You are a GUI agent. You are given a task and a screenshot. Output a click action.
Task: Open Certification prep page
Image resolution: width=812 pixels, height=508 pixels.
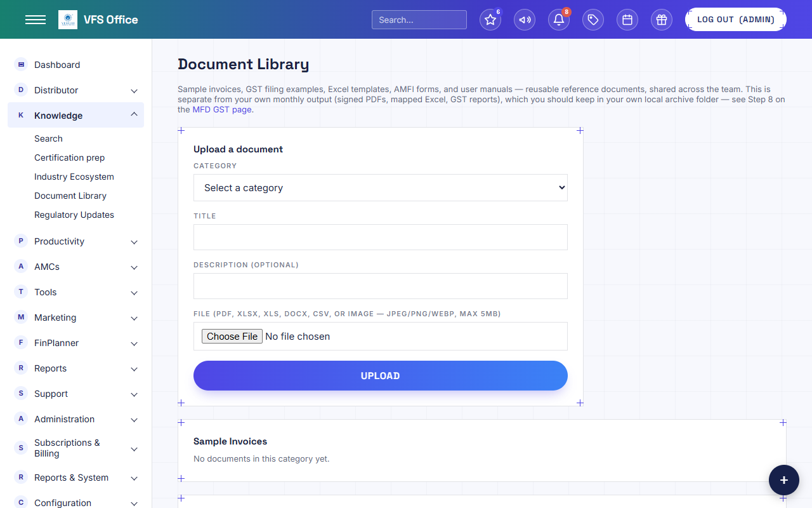[x=70, y=157]
